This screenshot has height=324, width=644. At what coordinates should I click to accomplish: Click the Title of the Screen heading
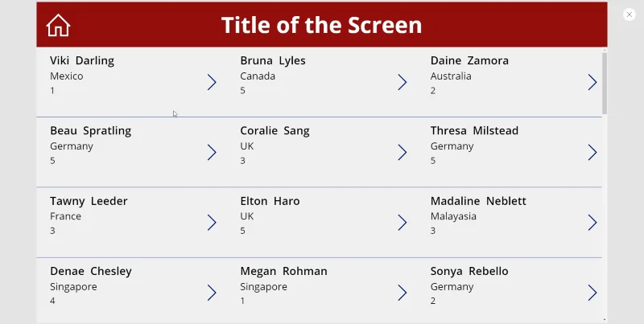[321, 25]
